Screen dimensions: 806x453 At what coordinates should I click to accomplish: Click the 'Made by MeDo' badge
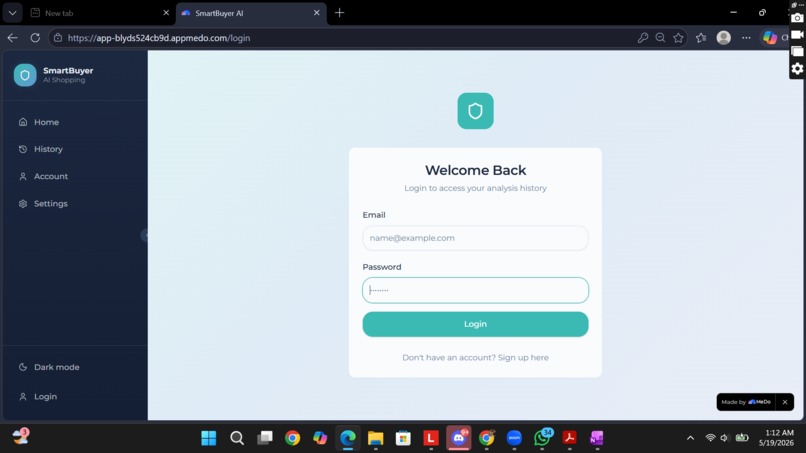pos(746,402)
